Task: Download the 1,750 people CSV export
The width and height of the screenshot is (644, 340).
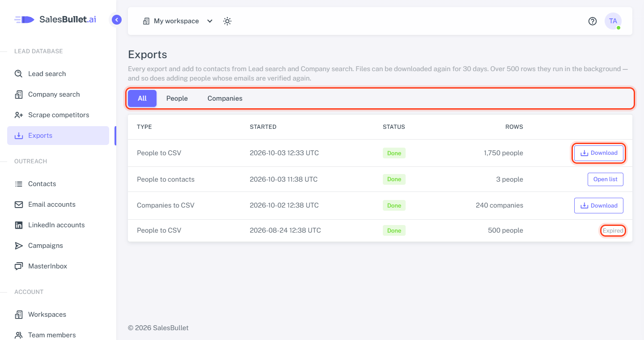Action: [x=599, y=153]
